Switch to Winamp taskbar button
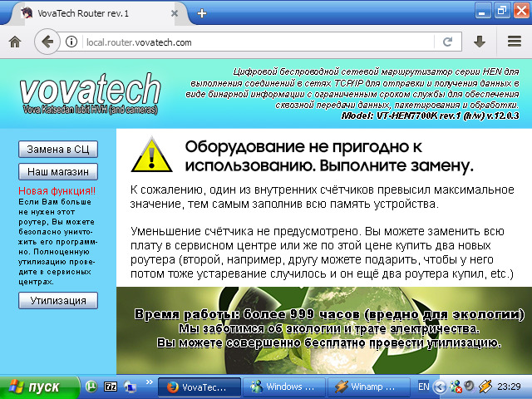Image resolution: width=532 pixels, height=399 pixels. (x=369, y=387)
